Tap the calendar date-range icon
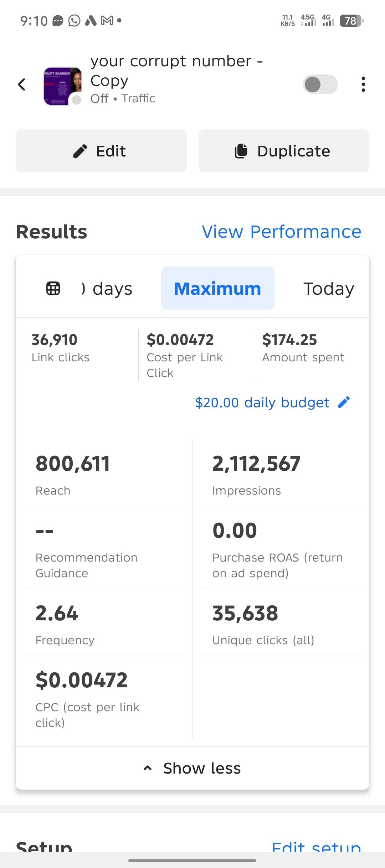385x868 pixels. (53, 288)
